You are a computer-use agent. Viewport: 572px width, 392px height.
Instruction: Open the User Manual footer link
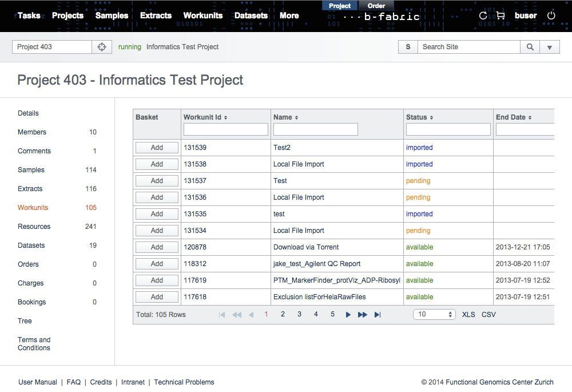[x=38, y=382]
